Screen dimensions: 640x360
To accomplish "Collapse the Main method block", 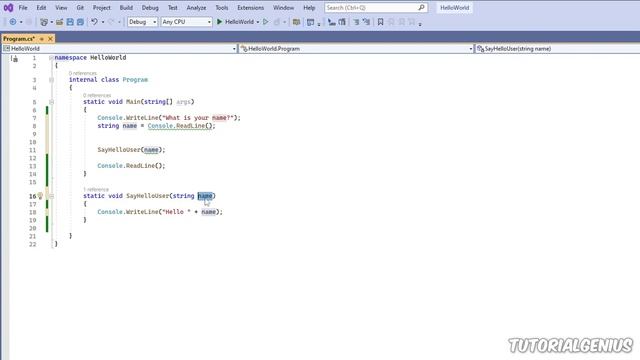I will click(x=51, y=102).
